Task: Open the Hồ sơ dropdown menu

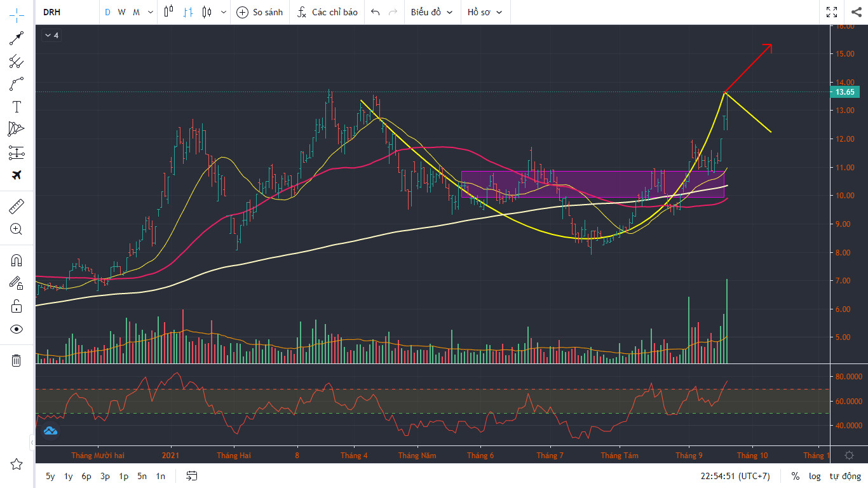Action: click(484, 12)
